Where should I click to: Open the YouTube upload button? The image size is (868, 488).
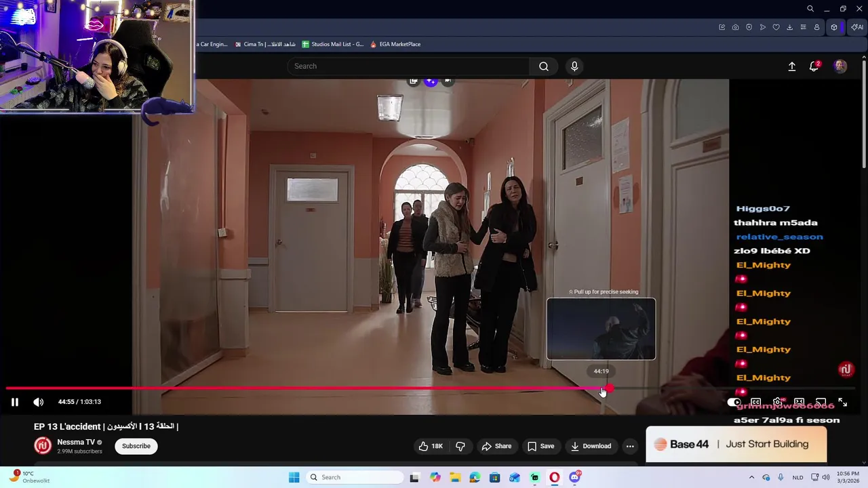(791, 66)
